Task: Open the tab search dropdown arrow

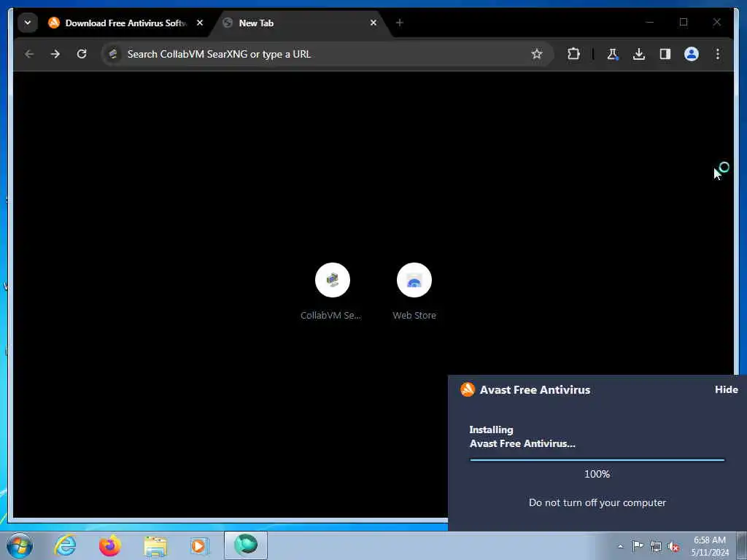Action: pos(28,23)
